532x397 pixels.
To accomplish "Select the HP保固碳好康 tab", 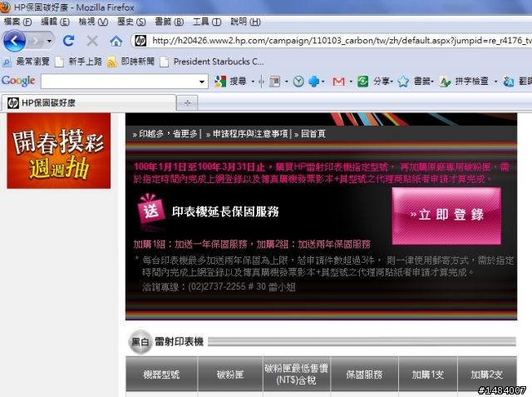I will coord(89,102).
